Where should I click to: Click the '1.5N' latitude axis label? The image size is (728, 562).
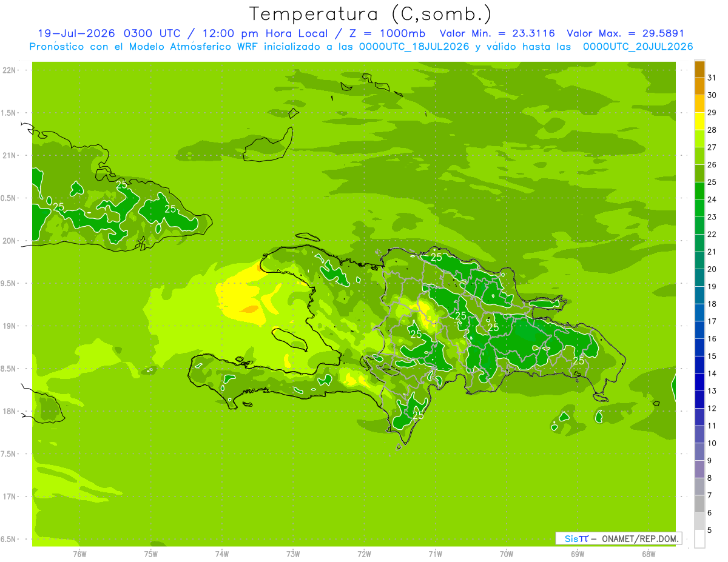9,113
